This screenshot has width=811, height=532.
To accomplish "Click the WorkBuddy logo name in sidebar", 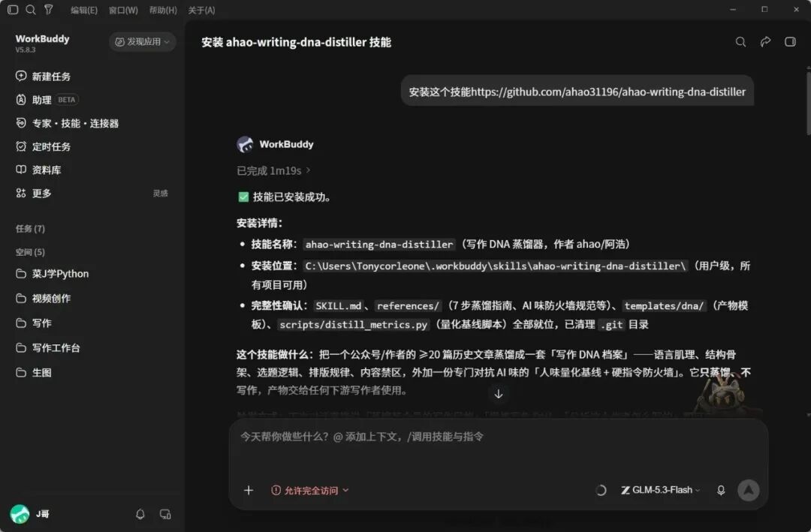I will pos(42,39).
